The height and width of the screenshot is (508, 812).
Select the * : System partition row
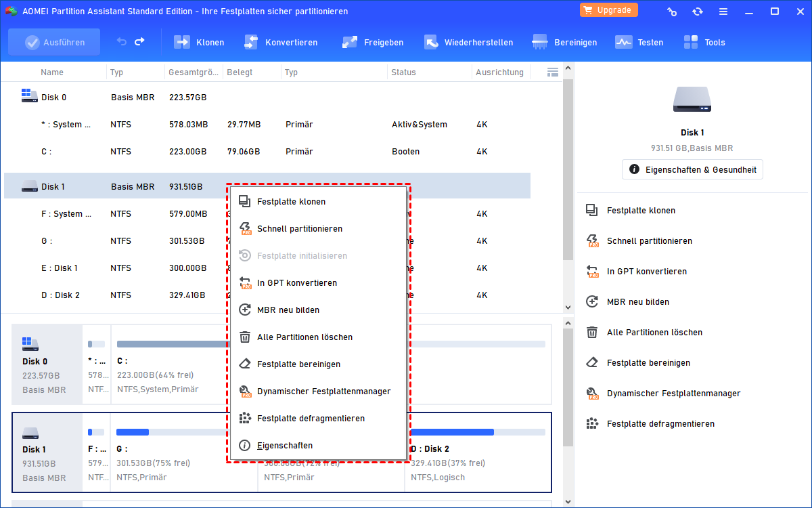click(x=267, y=125)
